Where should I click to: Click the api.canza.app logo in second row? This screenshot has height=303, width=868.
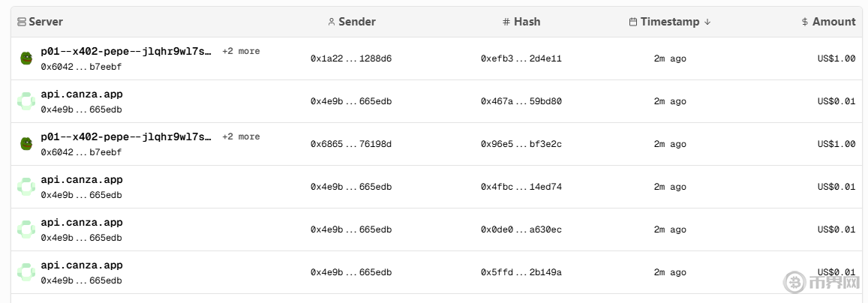26,101
